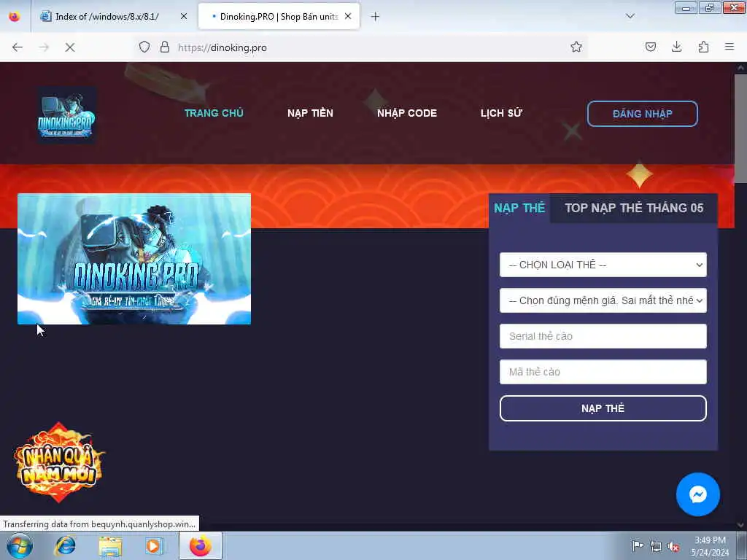The image size is (747, 560).
Task: Click the ĐĂNG NHẬP login button
Action: tap(642, 114)
